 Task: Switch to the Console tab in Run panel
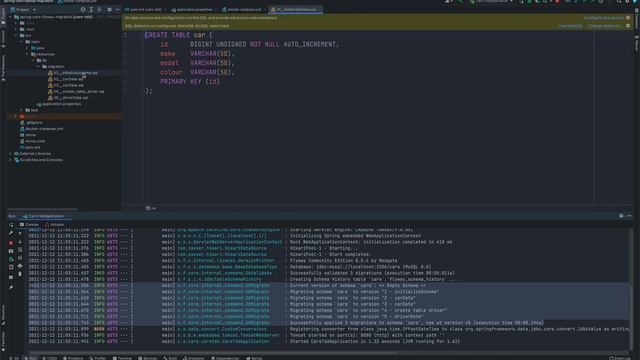[29, 224]
